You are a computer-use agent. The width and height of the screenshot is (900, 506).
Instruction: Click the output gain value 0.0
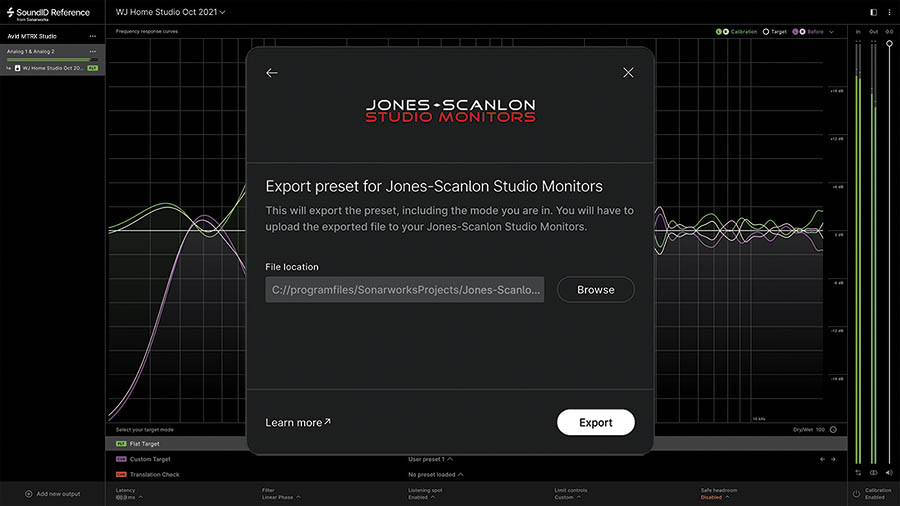pyautogui.click(x=889, y=32)
